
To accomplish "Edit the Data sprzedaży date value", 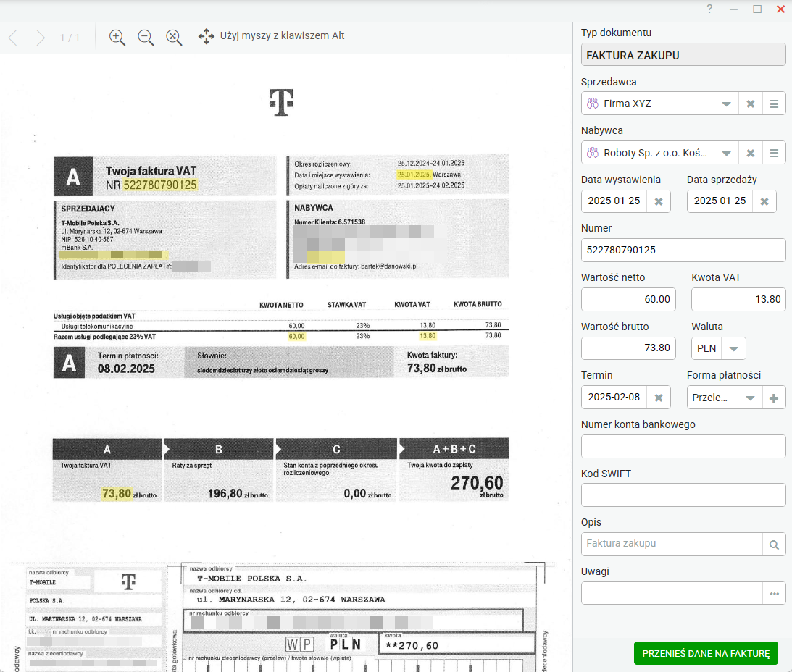I will click(x=720, y=201).
